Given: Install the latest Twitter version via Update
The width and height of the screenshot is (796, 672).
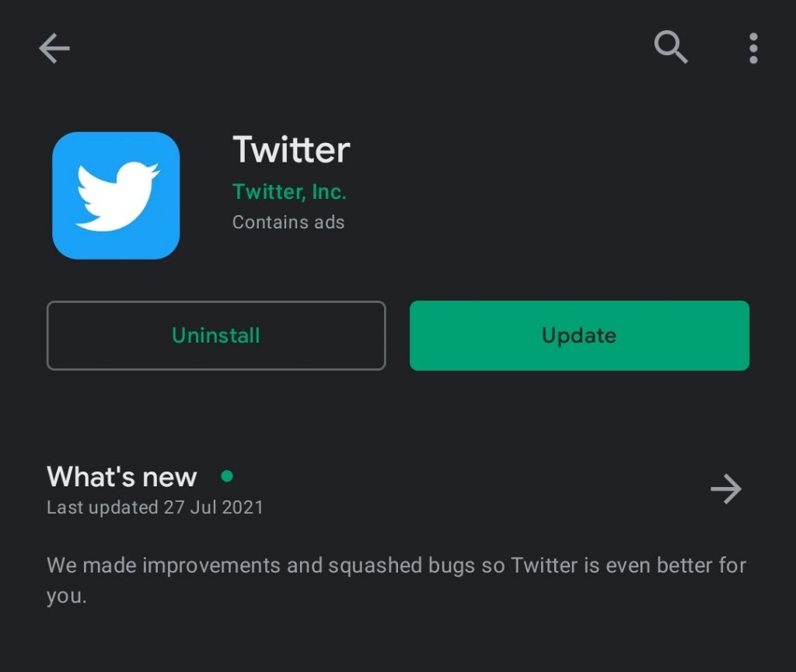Looking at the screenshot, I should tap(579, 336).
